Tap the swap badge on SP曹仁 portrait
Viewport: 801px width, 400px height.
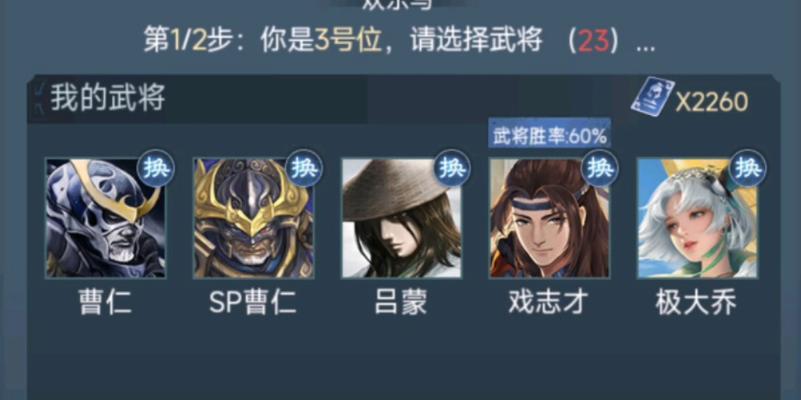304,169
